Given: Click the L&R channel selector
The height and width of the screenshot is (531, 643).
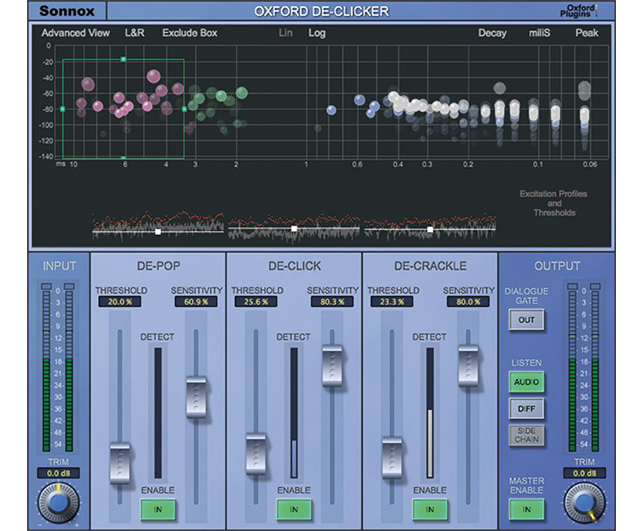Looking at the screenshot, I should click(135, 33).
